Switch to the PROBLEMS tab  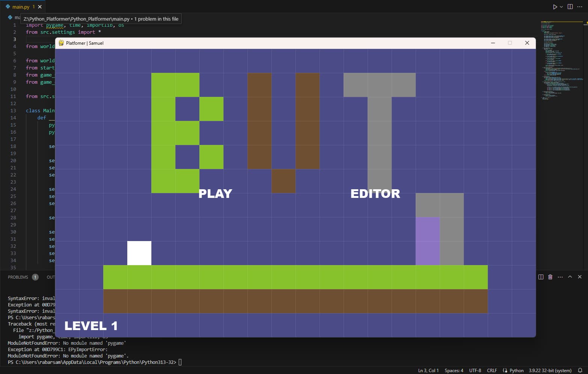click(x=18, y=277)
